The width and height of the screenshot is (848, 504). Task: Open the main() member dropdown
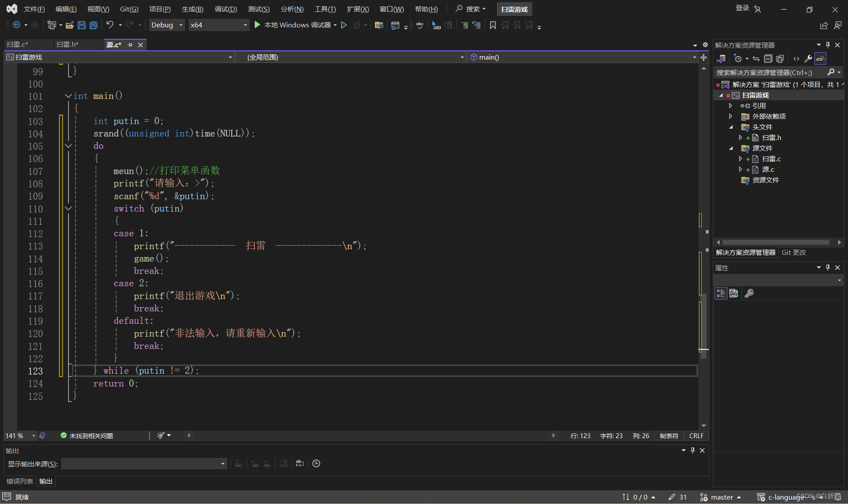click(583, 57)
